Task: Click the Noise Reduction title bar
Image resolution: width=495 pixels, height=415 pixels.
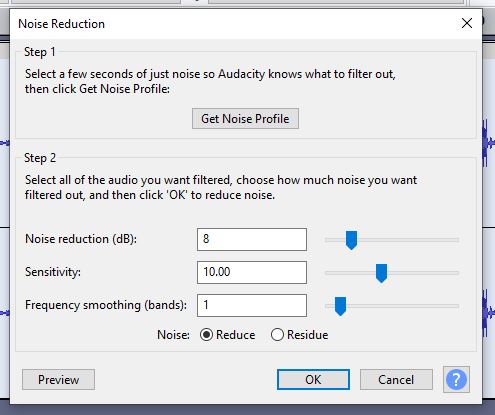Action: pyautogui.click(x=233, y=24)
